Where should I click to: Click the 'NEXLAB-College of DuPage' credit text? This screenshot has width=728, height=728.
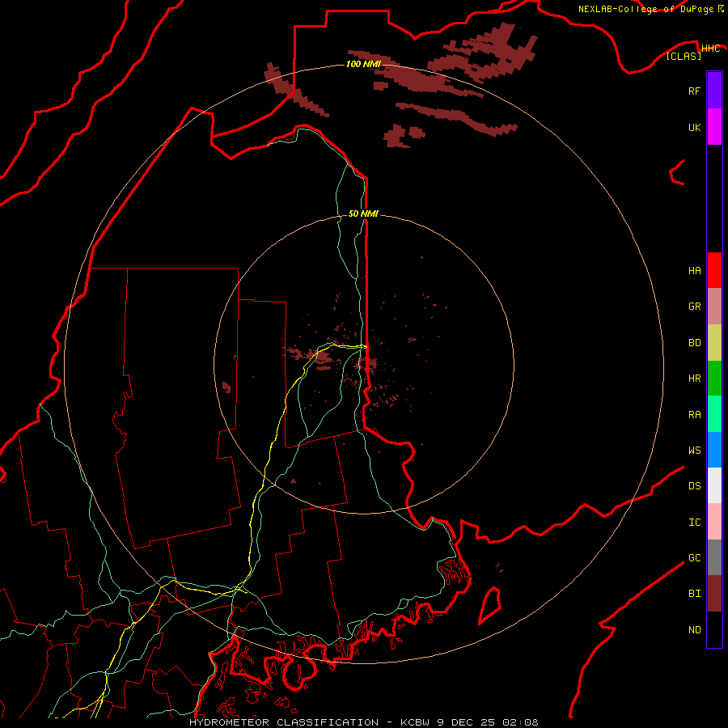point(647,9)
